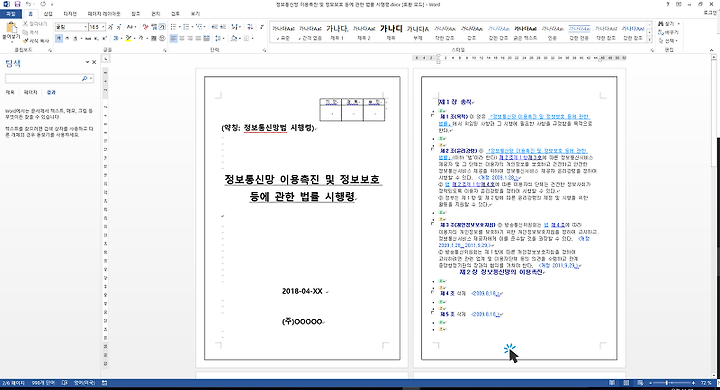Click the Help question mark icon

click(668, 4)
